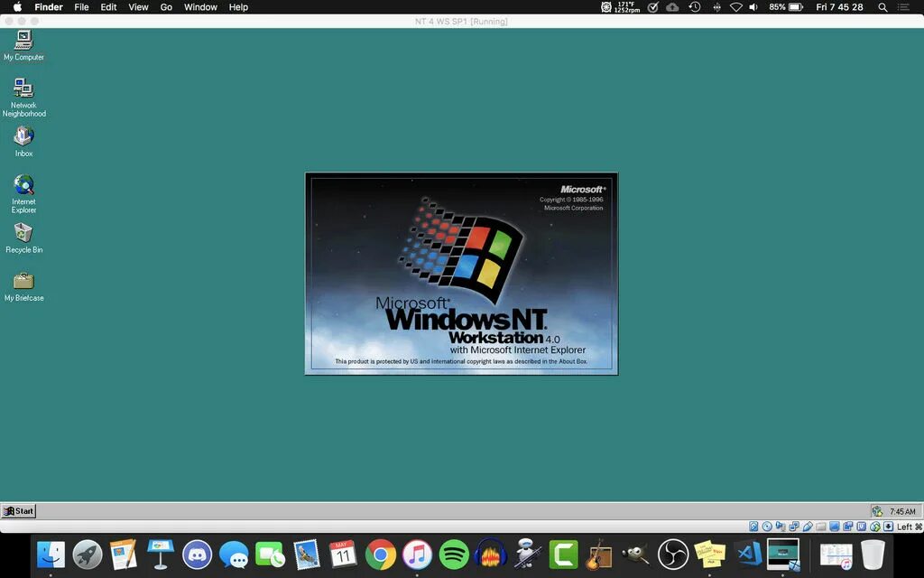Click the VirtualBox shared folders indicator
The width and height of the screenshot is (924, 578).
coord(821,527)
